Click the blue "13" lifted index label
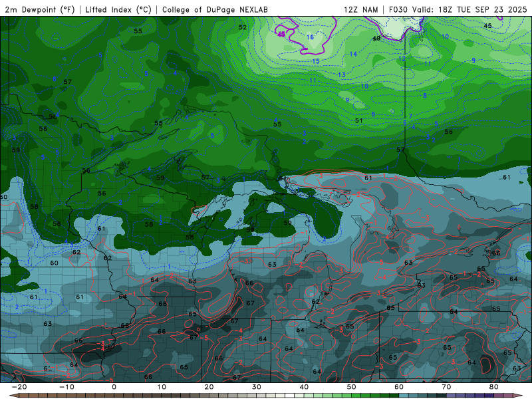The image size is (532, 399). pyautogui.click(x=342, y=74)
